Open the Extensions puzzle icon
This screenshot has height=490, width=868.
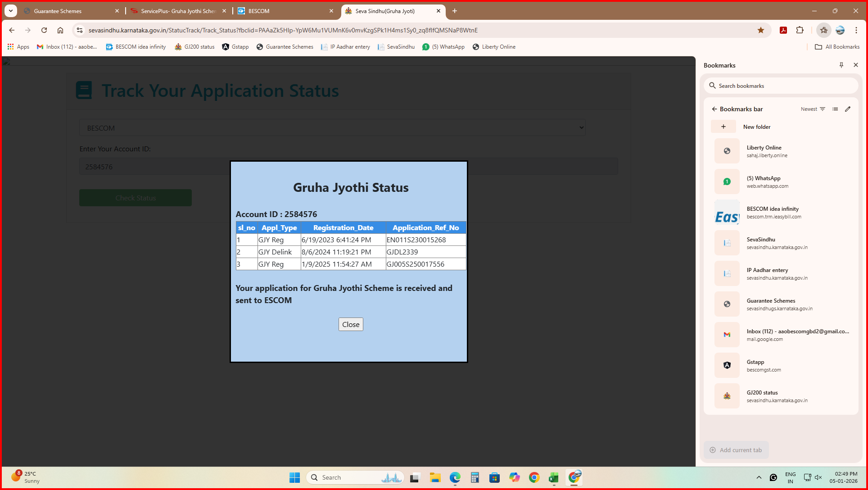(800, 30)
